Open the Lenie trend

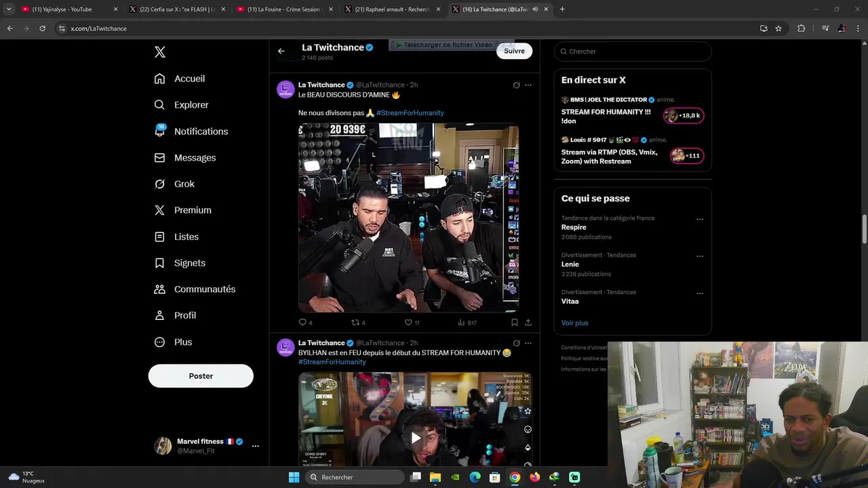click(x=570, y=264)
